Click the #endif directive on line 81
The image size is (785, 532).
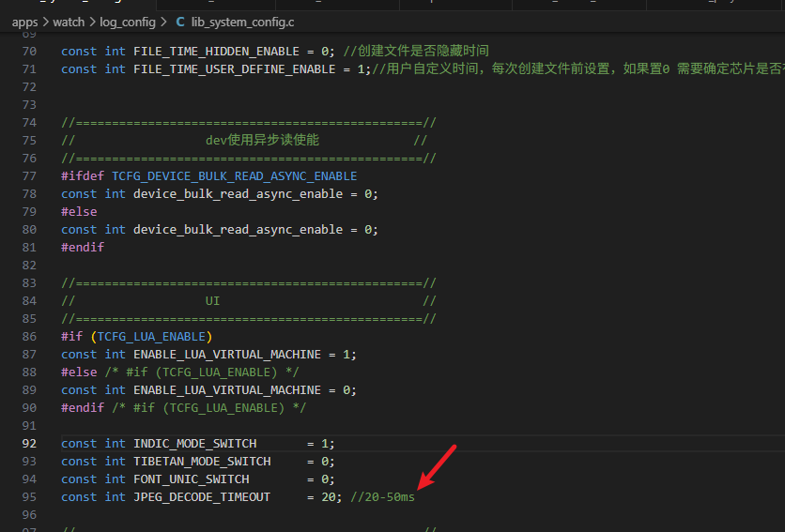tap(83, 247)
